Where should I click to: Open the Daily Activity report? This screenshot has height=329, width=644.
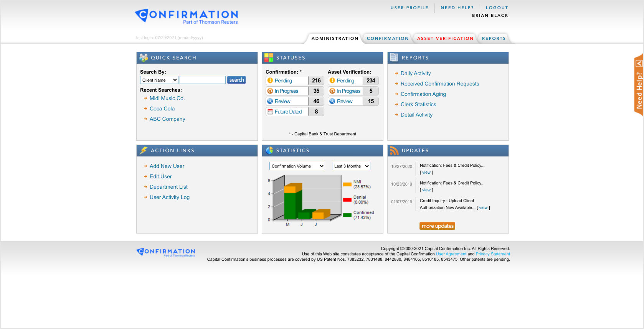[416, 73]
